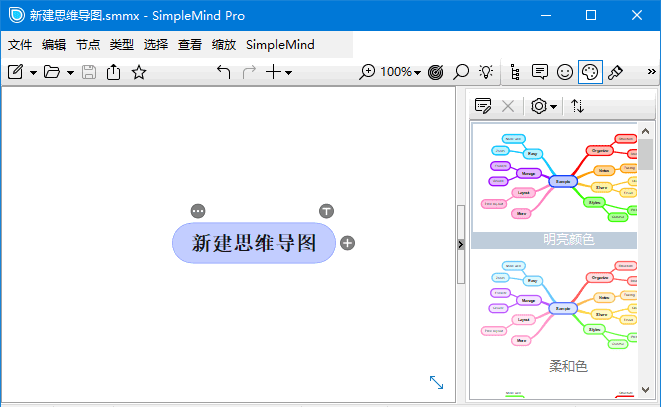This screenshot has height=407, width=661.
Task: Maximize the SimpleMind Pro window
Action: tap(591, 15)
